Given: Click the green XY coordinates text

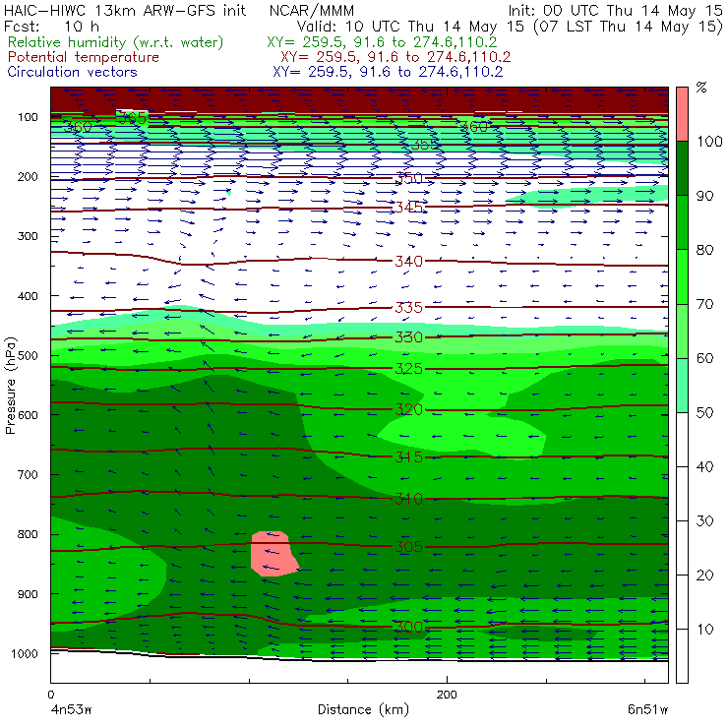Looking at the screenshot, I should [382, 42].
